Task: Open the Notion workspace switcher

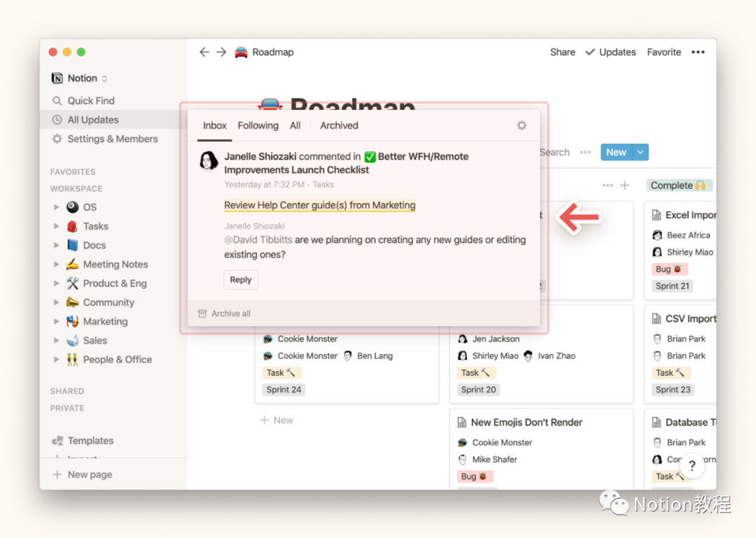Action: [80, 78]
